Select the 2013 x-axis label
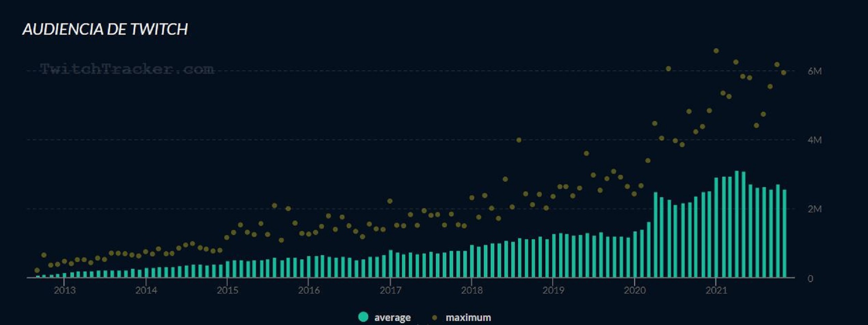Viewport: 868px width, 325px height. 64,290
